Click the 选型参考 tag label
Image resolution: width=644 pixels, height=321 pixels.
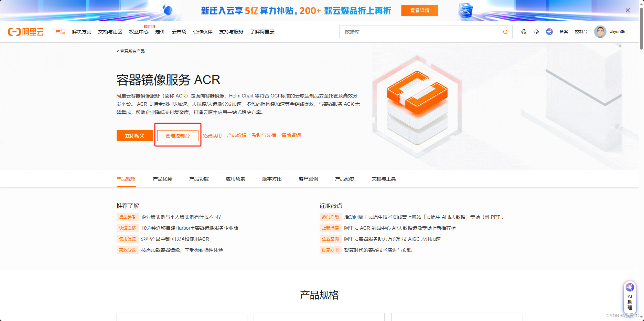click(127, 217)
